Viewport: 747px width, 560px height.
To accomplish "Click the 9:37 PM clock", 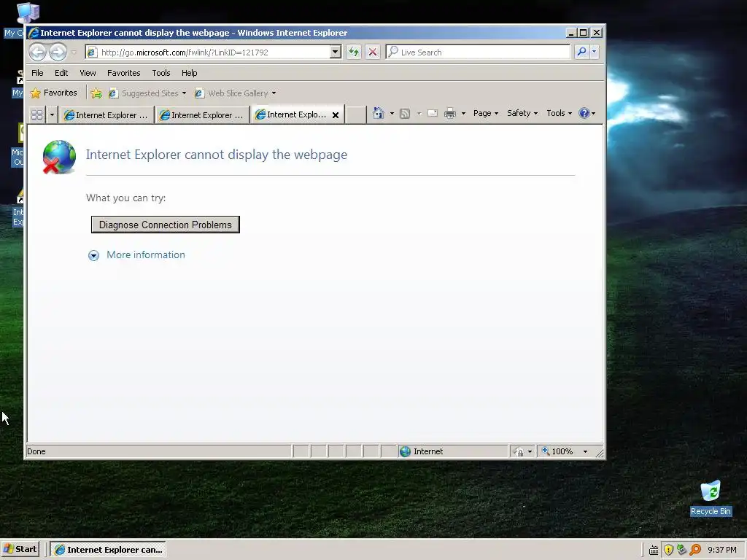I will [x=721, y=550].
